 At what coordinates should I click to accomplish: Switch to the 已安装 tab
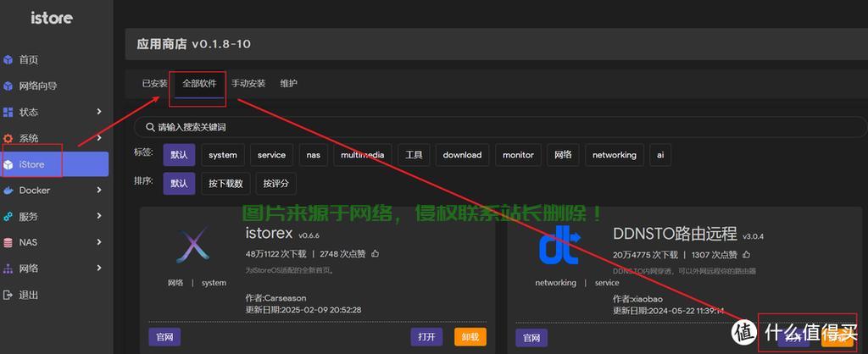(x=154, y=84)
